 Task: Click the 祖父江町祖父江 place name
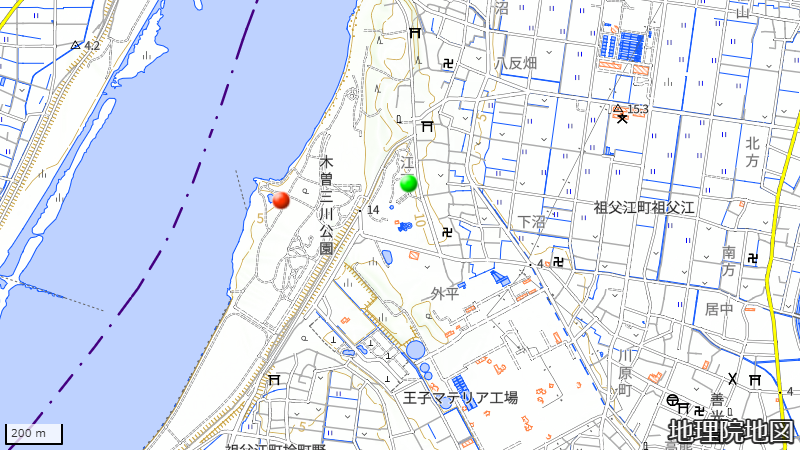click(644, 208)
